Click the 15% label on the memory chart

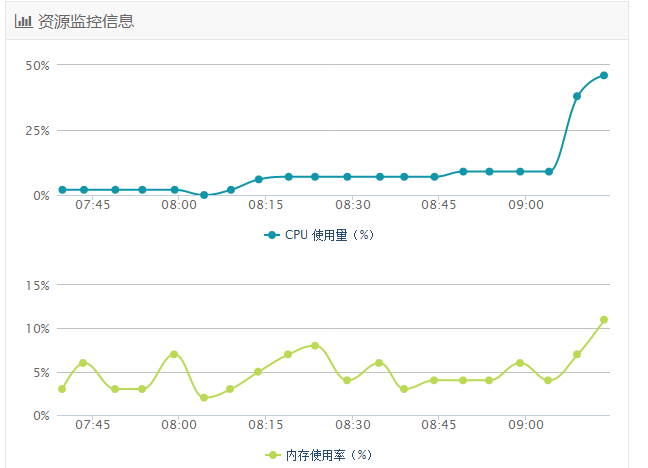[38, 285]
